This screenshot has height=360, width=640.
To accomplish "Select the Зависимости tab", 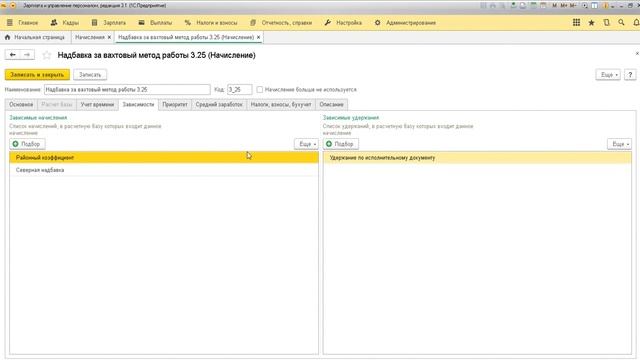I will pyautogui.click(x=138, y=104).
